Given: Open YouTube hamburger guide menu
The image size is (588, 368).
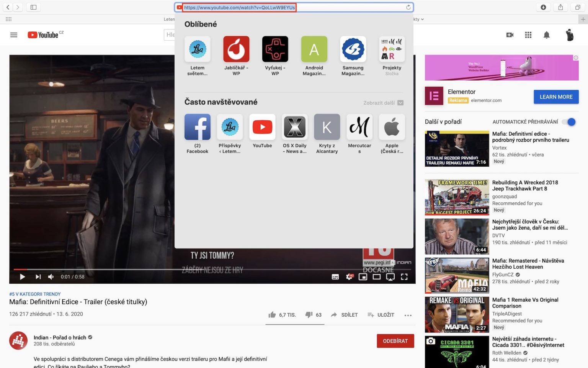Looking at the screenshot, I should [14, 35].
